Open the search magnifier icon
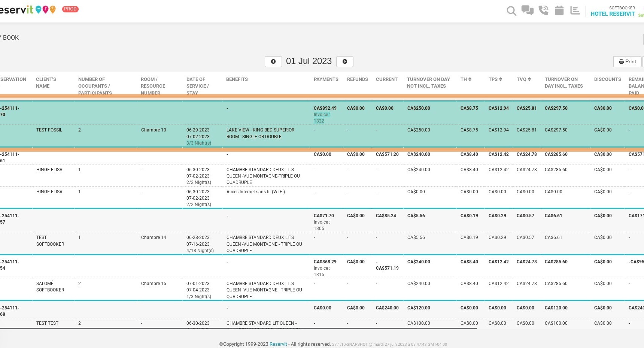644x348 pixels. click(511, 11)
